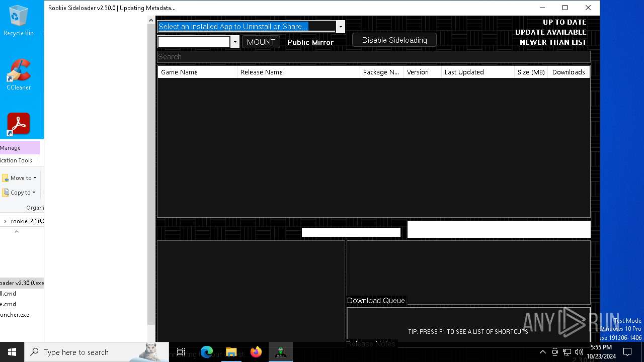This screenshot has width=644, height=362.
Task: Open Task View in the taskbar
Action: (x=181, y=352)
